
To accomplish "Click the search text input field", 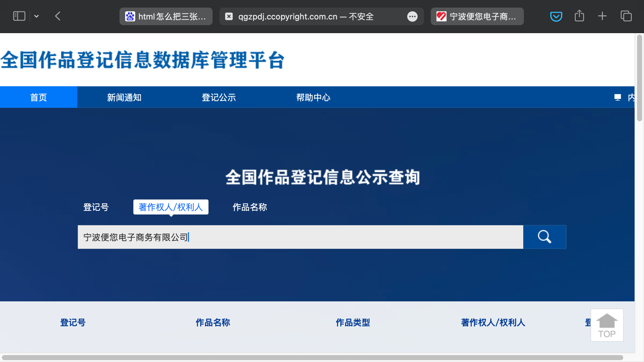I will 300,237.
